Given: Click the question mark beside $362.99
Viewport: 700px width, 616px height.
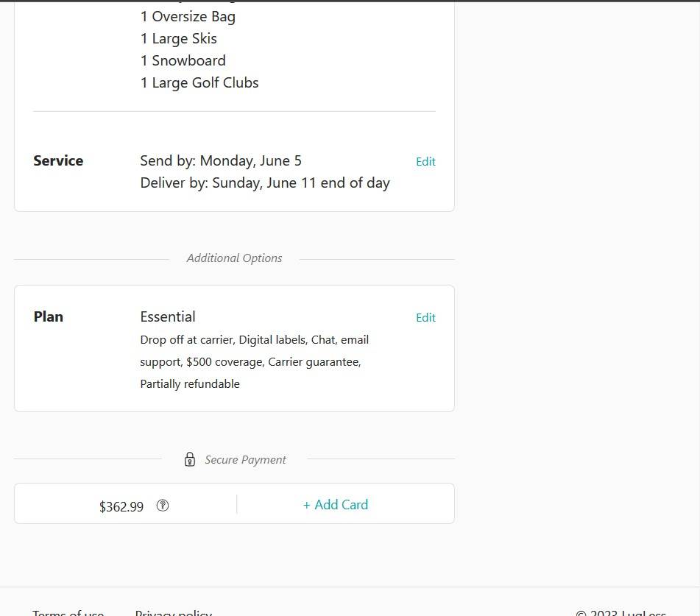Looking at the screenshot, I should click(x=162, y=506).
